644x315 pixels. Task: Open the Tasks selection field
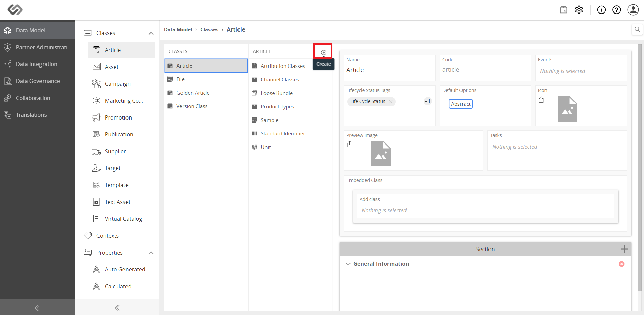557,150
